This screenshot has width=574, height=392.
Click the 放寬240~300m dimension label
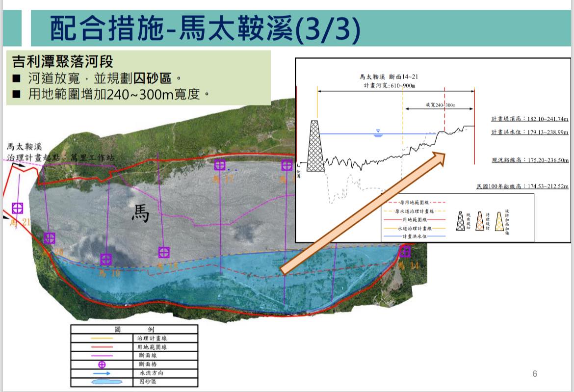pos(440,105)
